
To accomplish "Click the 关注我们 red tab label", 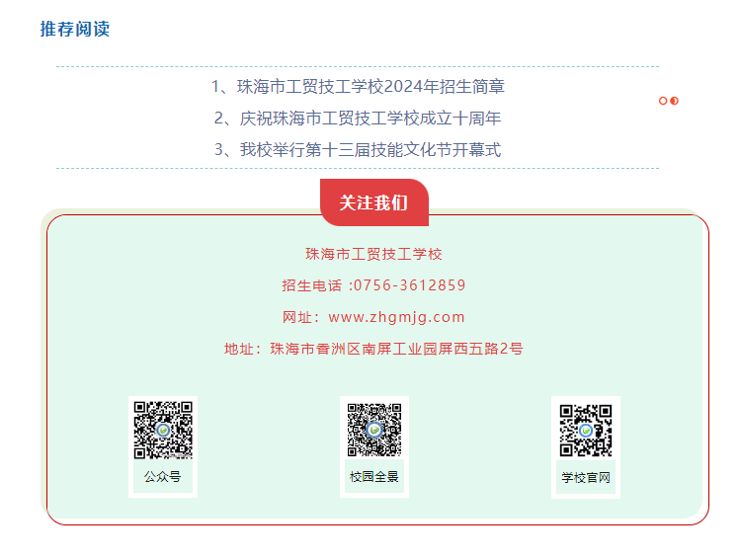I will [x=374, y=202].
